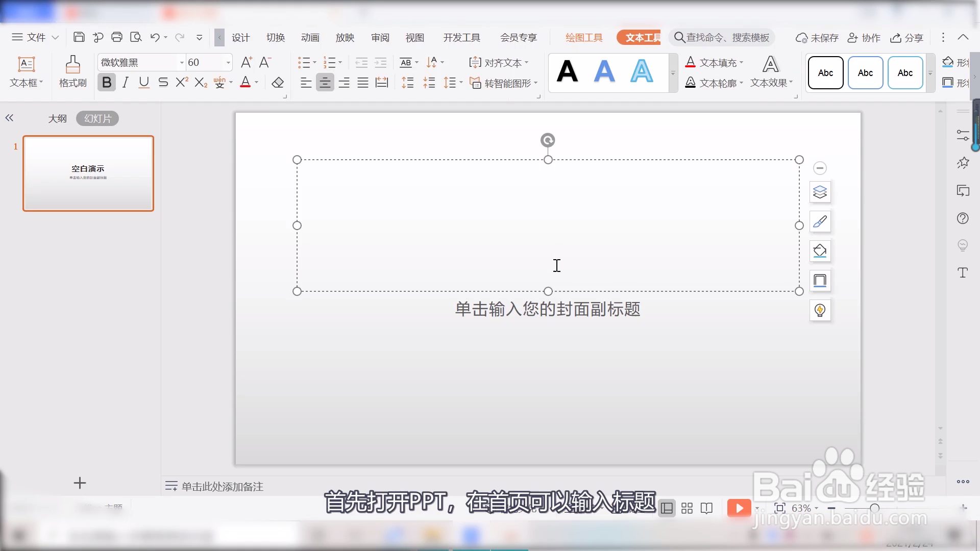Open the 设计 ribbon tab
Viewport: 980px width, 551px height.
[240, 37]
